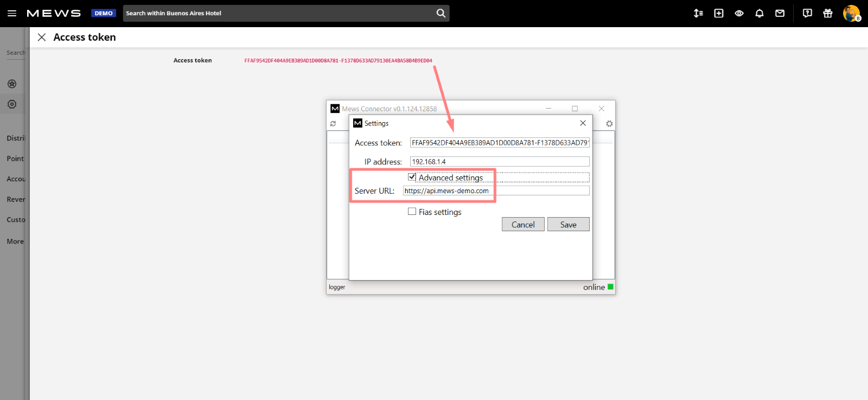This screenshot has width=868, height=400.
Task: Click the Server URL input field
Action: coord(496,191)
